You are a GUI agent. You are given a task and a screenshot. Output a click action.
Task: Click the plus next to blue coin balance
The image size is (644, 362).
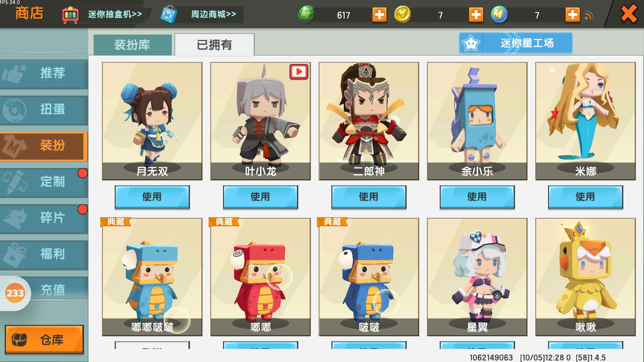(x=573, y=15)
